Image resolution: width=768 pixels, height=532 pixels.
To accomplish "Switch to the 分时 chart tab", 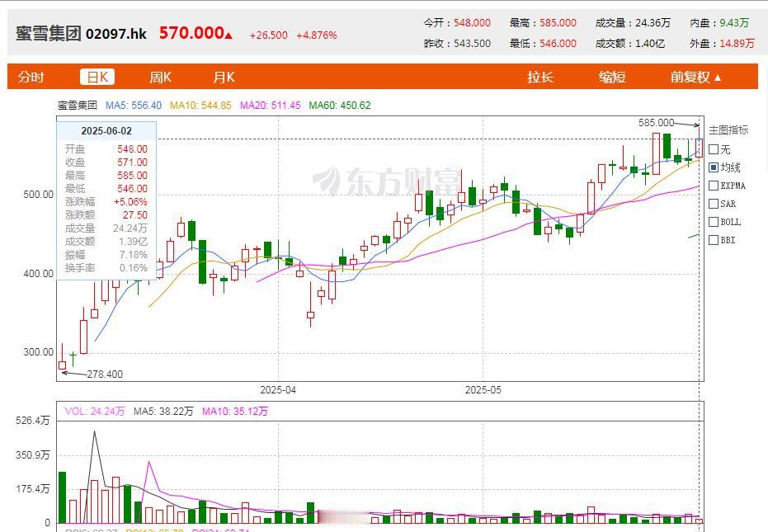I will point(31,77).
